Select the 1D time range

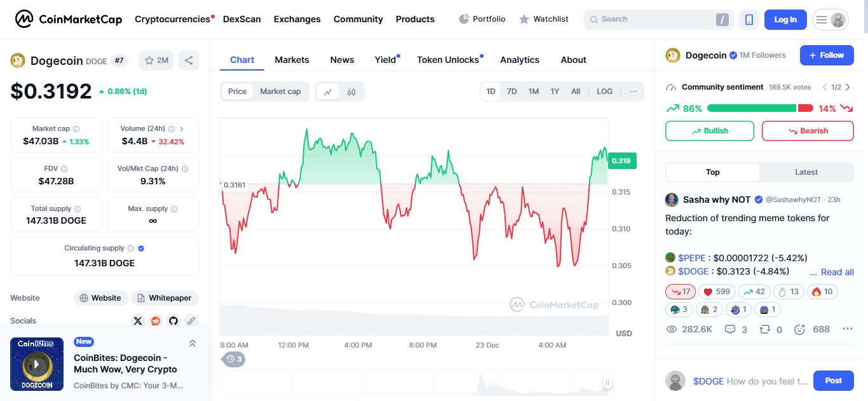click(491, 92)
